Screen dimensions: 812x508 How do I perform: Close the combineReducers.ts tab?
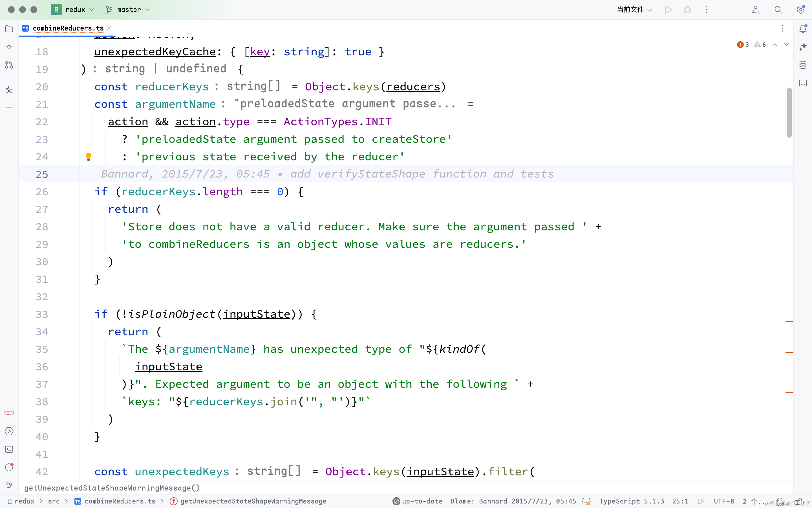(109, 28)
